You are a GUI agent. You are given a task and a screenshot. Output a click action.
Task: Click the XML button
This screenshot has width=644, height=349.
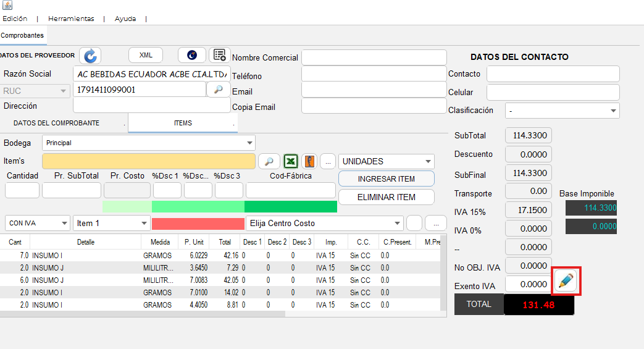coord(146,55)
